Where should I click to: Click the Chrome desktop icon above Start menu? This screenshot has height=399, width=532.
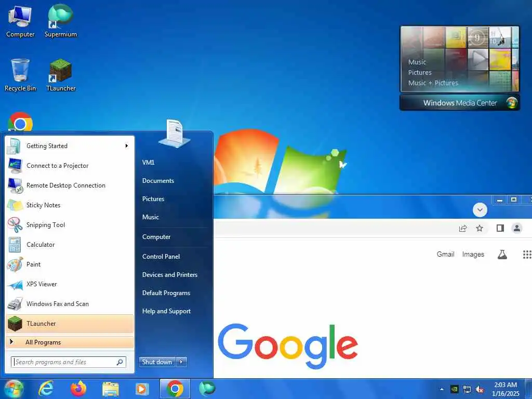coord(20,122)
